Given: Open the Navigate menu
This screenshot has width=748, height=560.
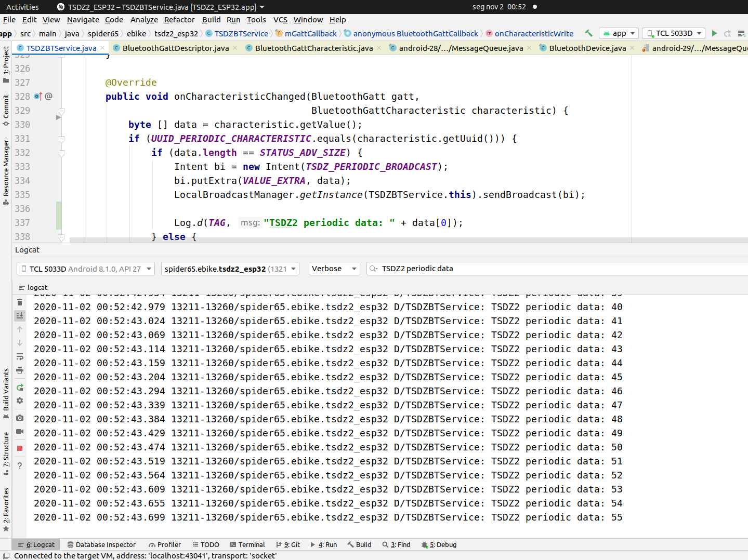Looking at the screenshot, I should (x=83, y=20).
